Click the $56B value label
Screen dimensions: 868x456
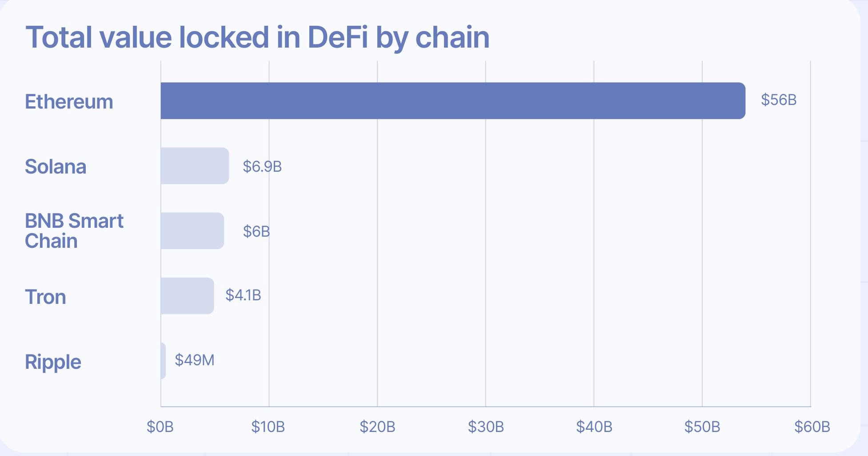tap(779, 100)
